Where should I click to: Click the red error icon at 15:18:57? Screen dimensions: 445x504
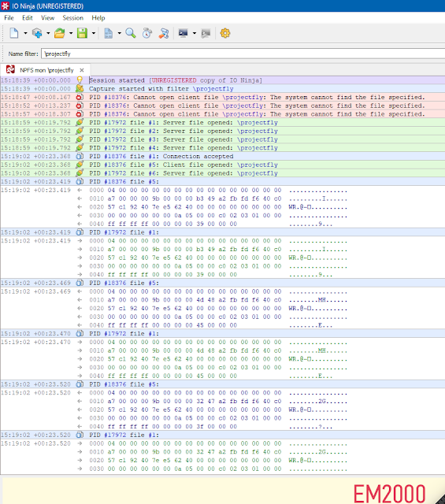(80, 113)
